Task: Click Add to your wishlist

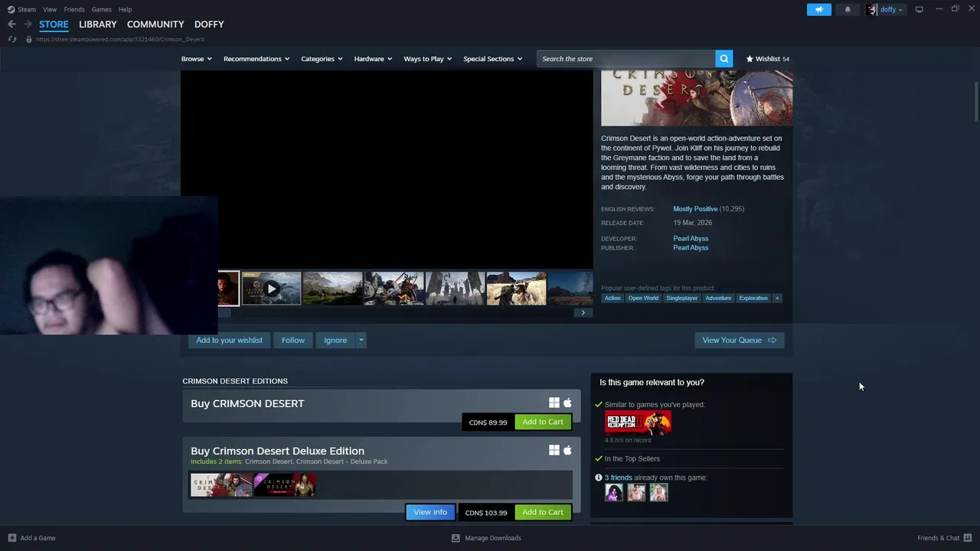Action: [229, 341]
